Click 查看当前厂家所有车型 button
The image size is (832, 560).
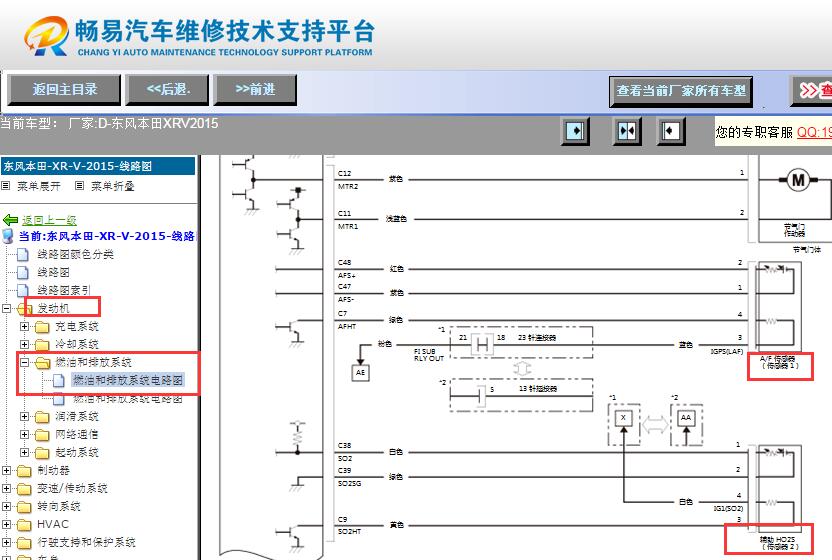[681, 91]
